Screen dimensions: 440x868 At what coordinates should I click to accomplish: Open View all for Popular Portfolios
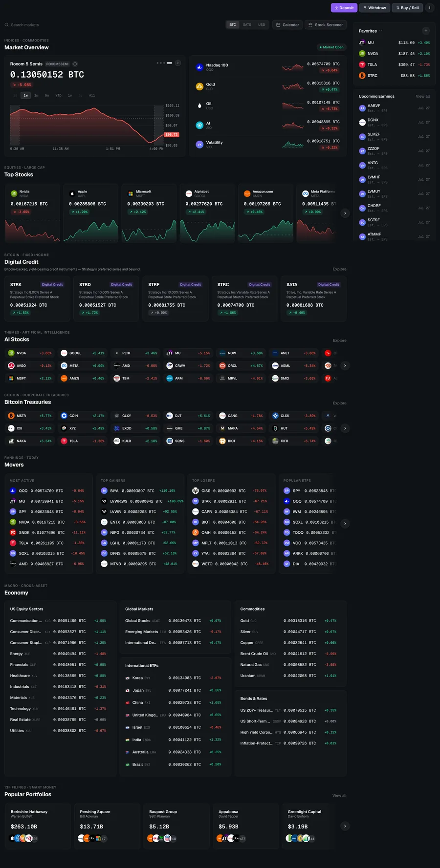click(339, 796)
